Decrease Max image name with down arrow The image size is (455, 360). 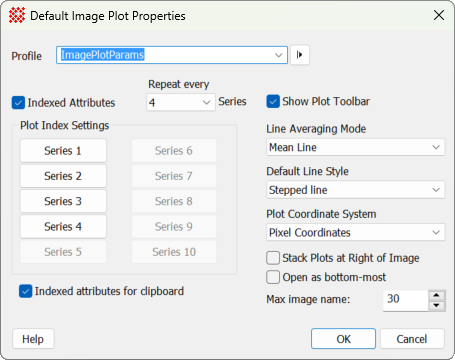tap(437, 306)
